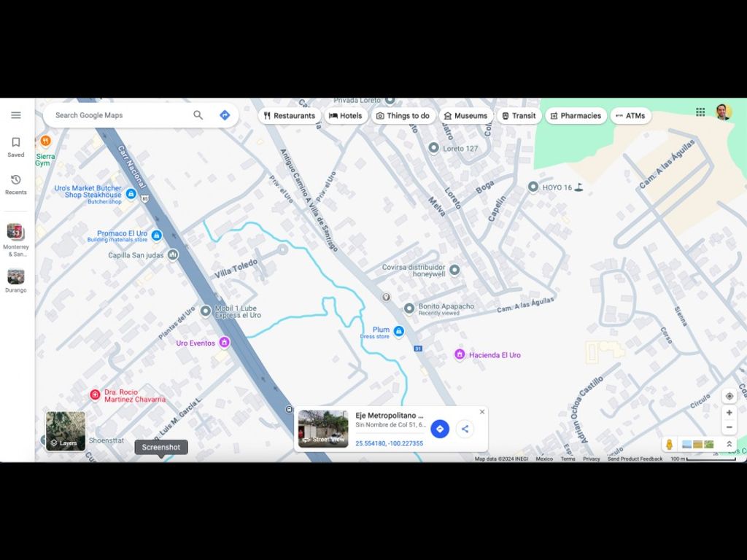The image size is (747, 560).
Task: Click the bus stop icon on Carr Nacional
Action: click(x=289, y=410)
